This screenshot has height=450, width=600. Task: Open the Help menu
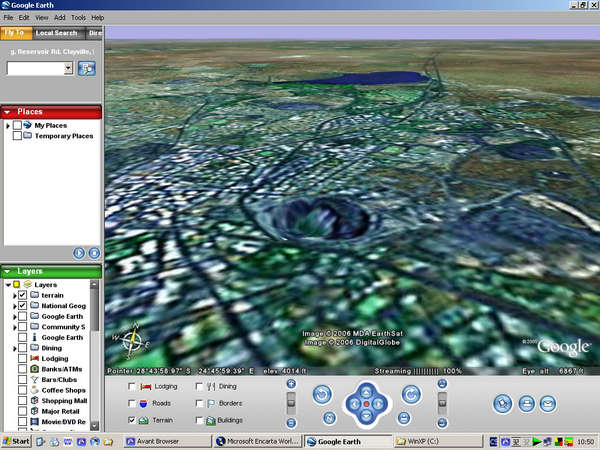pyautogui.click(x=97, y=18)
